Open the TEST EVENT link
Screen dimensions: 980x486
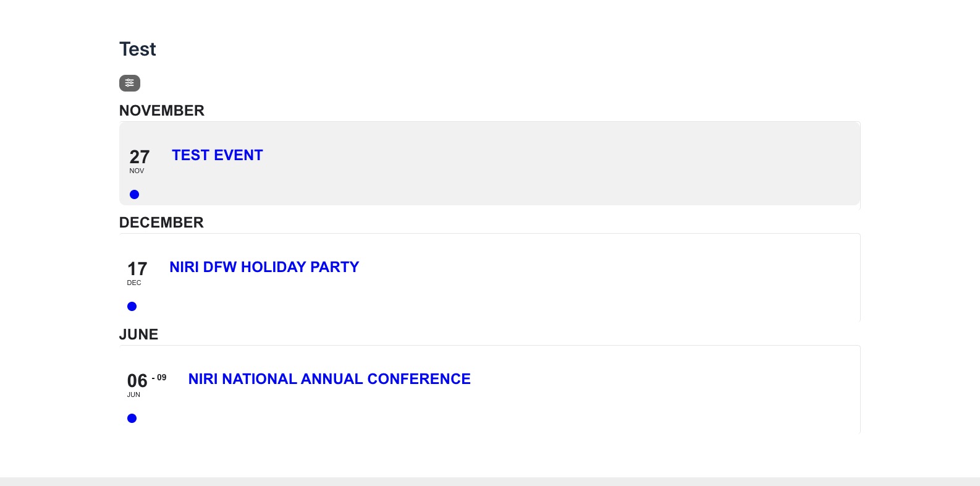point(218,155)
